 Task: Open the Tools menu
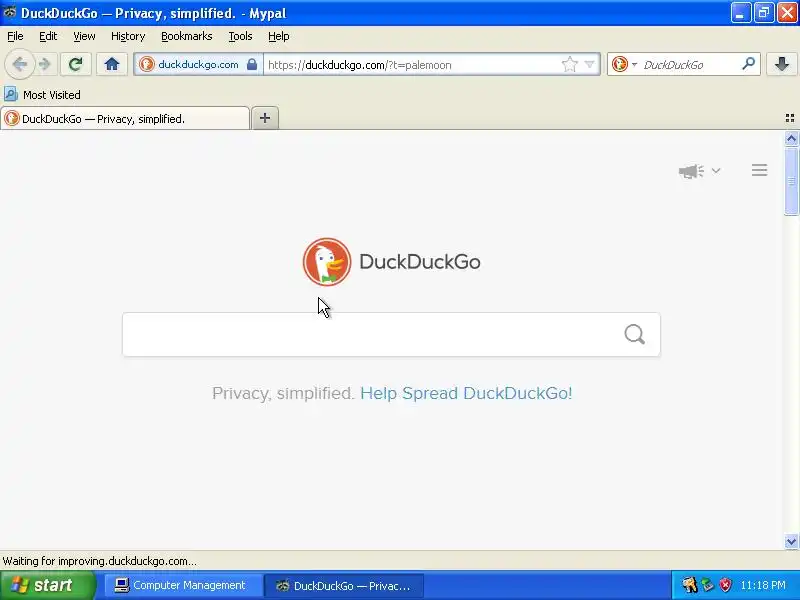click(x=240, y=36)
